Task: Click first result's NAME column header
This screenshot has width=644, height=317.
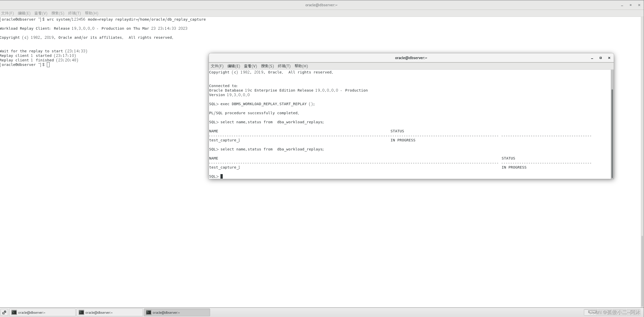Action: coord(214,131)
